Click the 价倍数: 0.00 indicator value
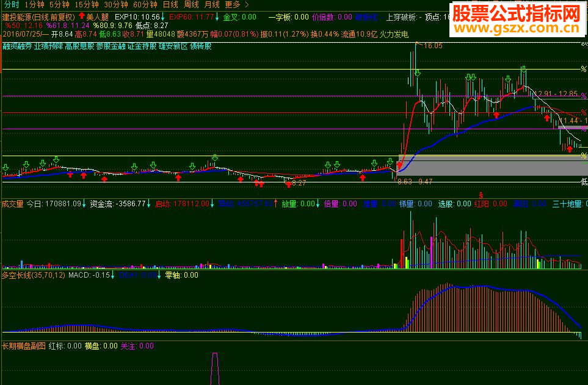The image size is (588, 385). 332,17
